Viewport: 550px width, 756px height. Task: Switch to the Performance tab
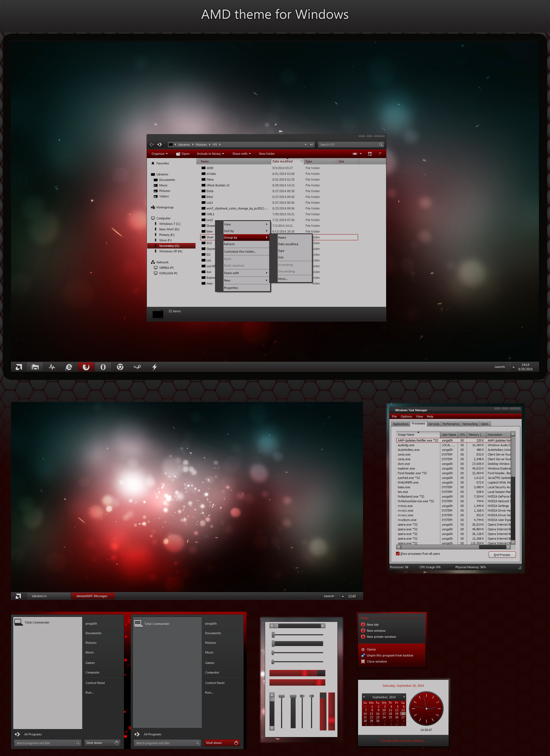451,424
